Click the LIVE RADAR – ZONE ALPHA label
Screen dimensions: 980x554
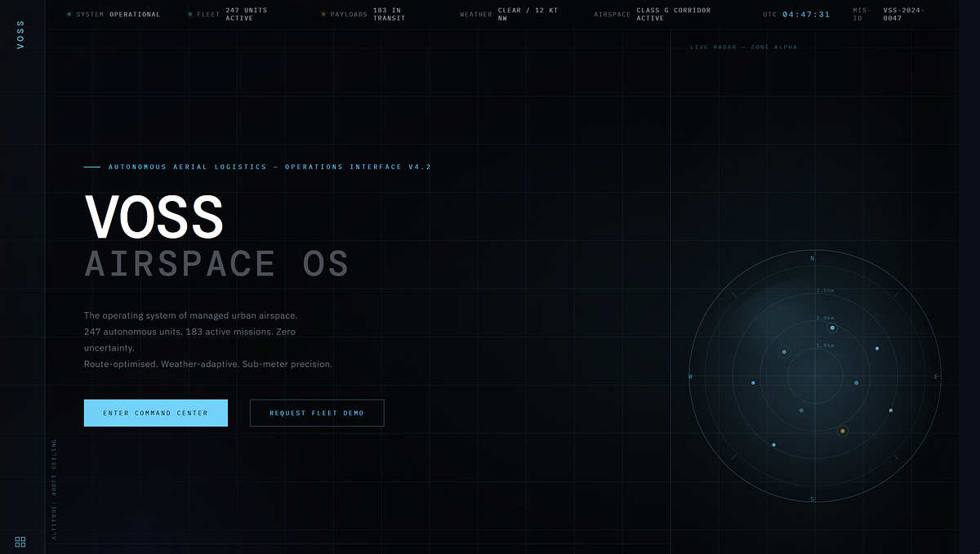[x=743, y=47]
